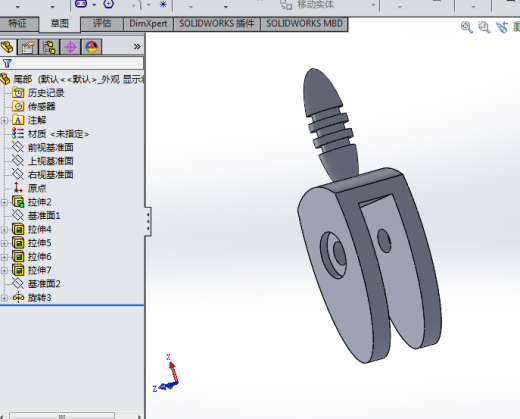Open the slot tool dropdown arrow
Screen dimensions: 520x419
pos(94,5)
